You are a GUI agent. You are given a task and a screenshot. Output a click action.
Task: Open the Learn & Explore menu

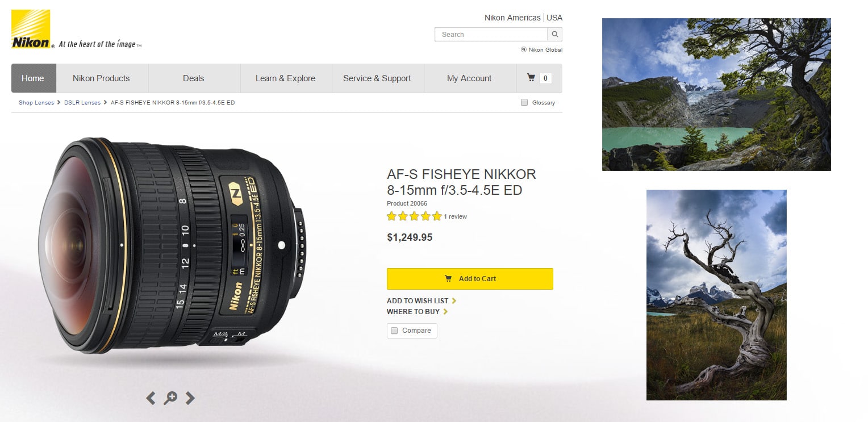click(x=285, y=78)
